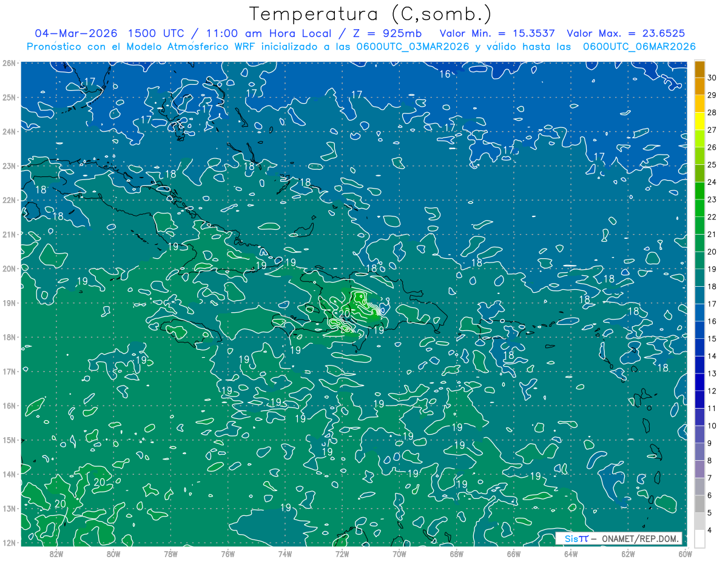Click the "66W" longitude axis label
Image resolution: width=728 pixels, height=562 pixels.
click(514, 553)
